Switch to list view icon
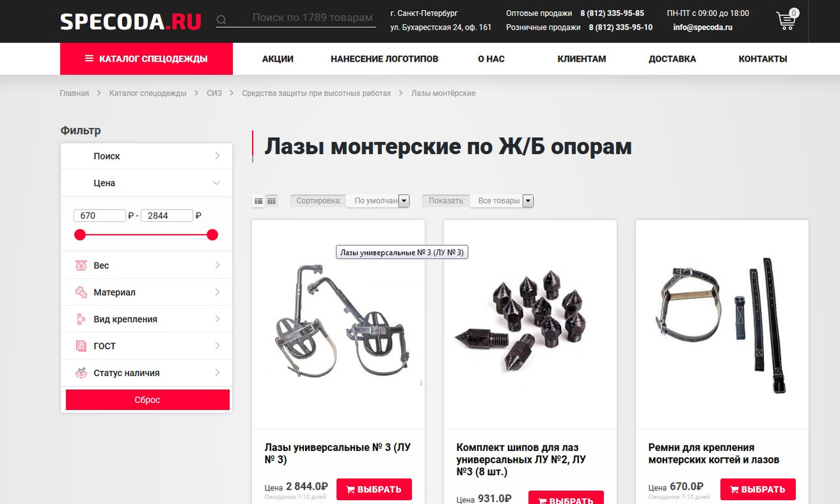 click(259, 201)
